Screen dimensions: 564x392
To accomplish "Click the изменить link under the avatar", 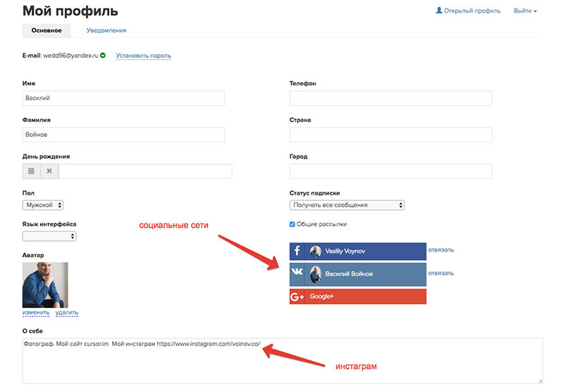I will point(36,312).
